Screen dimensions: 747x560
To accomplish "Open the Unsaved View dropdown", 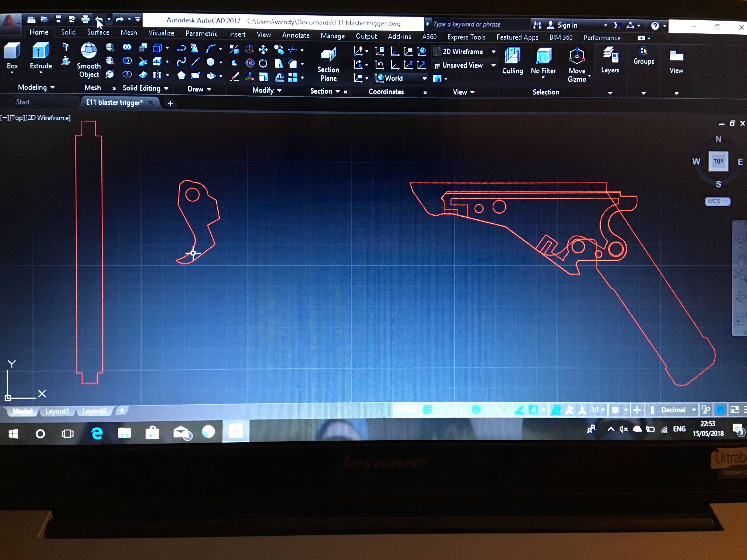I will tap(465, 65).
